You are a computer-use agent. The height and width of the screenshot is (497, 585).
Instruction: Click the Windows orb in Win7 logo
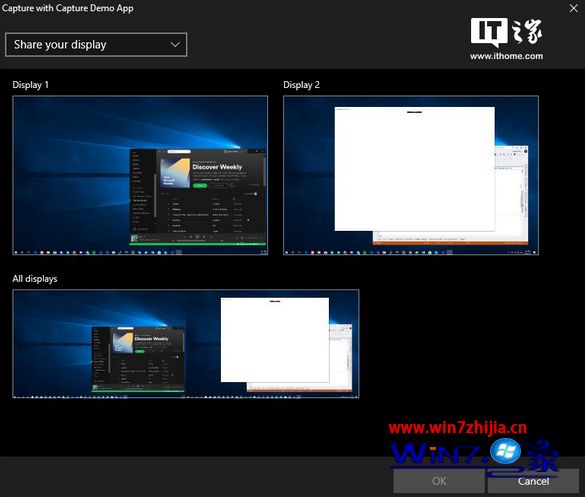(506, 451)
